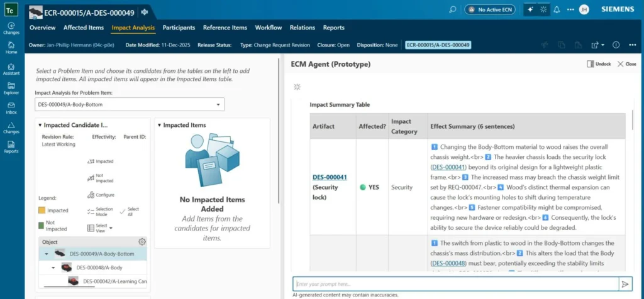Open table settings gear next to Object
The width and height of the screenshot is (644, 299).
pyautogui.click(x=142, y=242)
